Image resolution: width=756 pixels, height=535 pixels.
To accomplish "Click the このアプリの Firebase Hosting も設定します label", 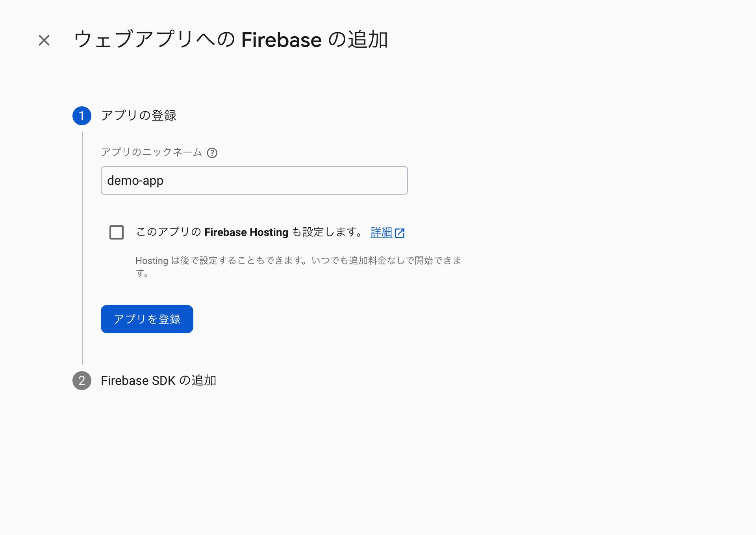I will point(249,232).
